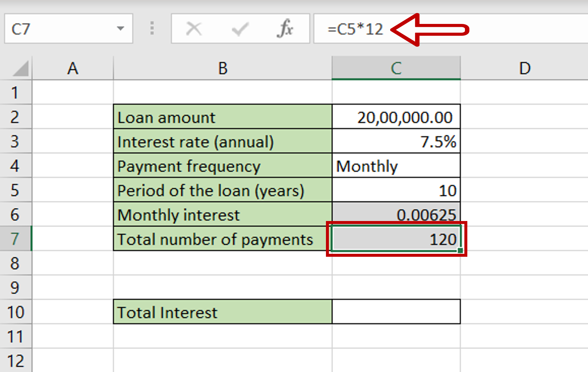Image resolution: width=588 pixels, height=372 pixels.
Task: Click the cell with value 20,00,000.00
Action: pyautogui.click(x=396, y=117)
